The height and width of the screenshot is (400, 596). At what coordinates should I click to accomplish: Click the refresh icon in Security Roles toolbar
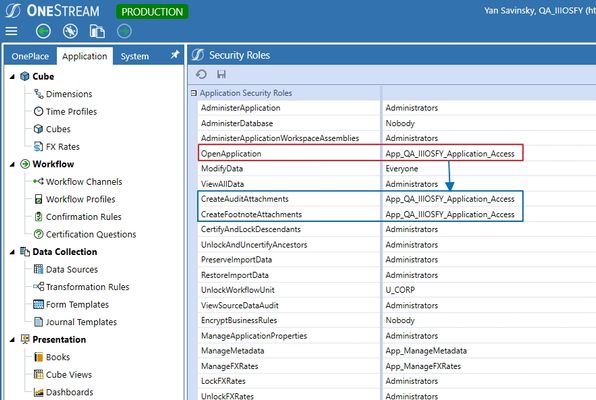(x=201, y=74)
